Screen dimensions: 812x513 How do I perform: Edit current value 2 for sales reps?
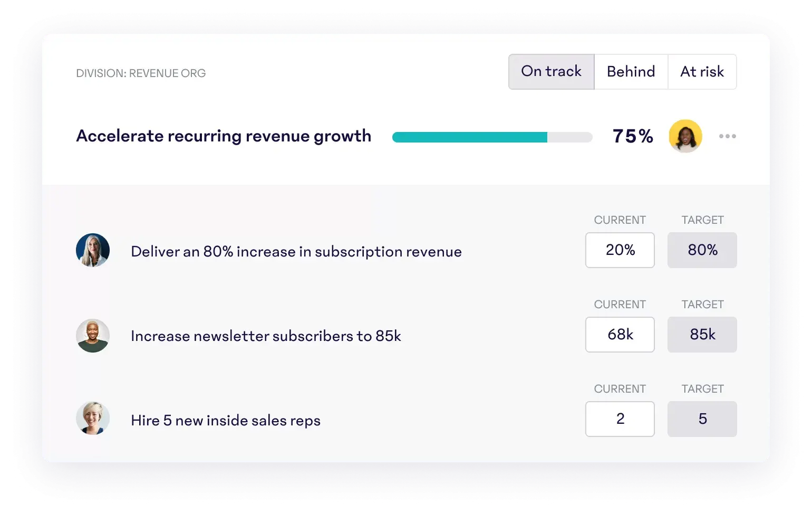620,419
